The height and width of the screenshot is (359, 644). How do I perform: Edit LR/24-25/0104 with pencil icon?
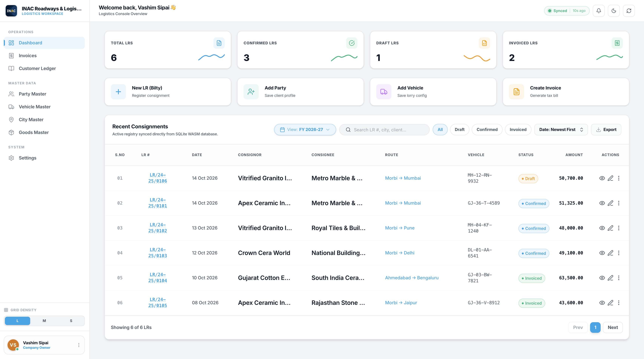(x=610, y=278)
